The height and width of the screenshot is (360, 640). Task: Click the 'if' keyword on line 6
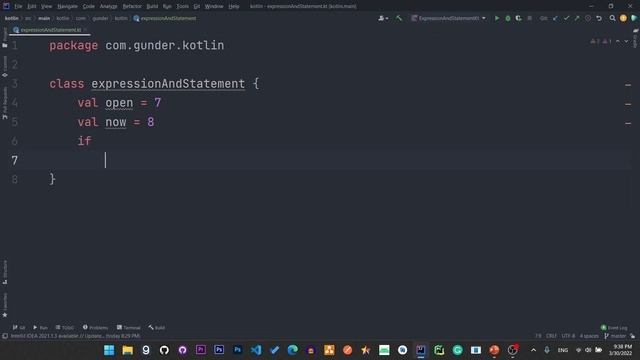(x=84, y=141)
